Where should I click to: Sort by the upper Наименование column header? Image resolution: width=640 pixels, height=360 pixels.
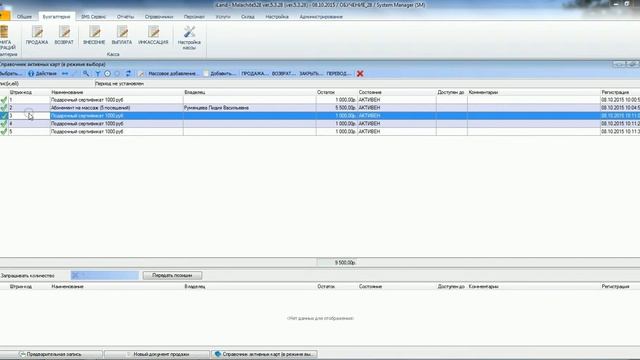tap(117, 92)
